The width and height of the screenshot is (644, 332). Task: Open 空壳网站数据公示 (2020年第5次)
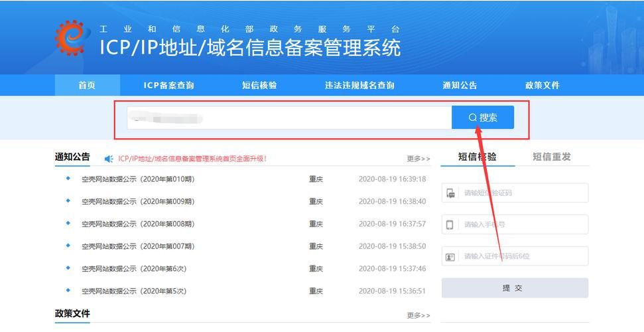click(134, 291)
